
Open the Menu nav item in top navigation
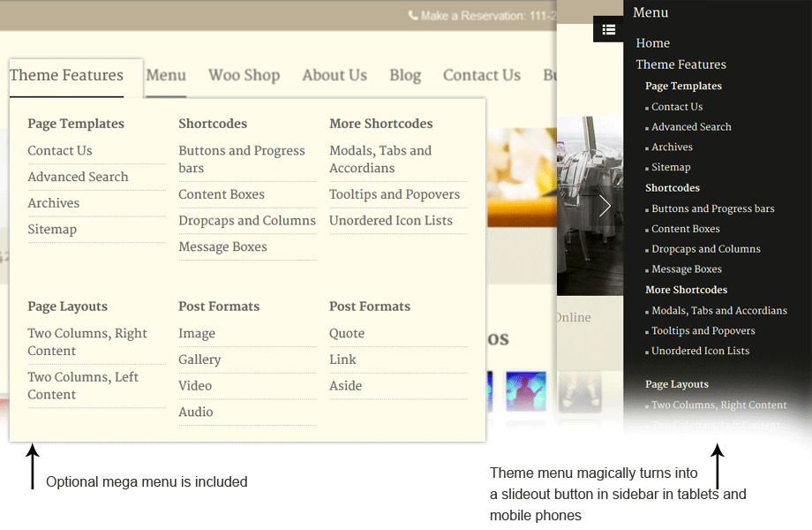(x=166, y=75)
